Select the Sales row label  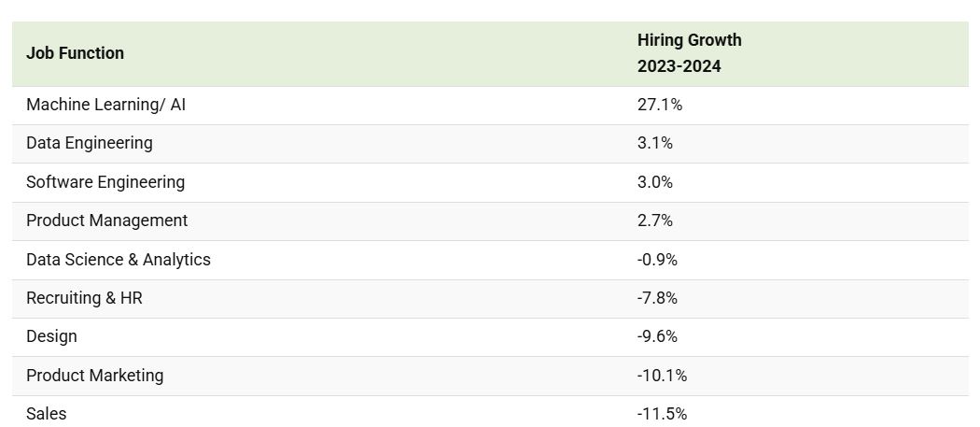(x=47, y=413)
